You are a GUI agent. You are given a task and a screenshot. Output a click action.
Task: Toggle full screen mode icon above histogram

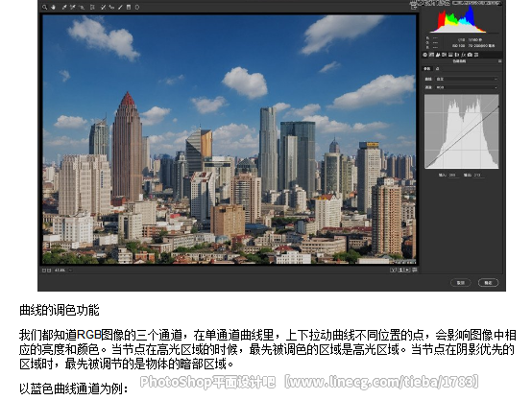point(414,6)
